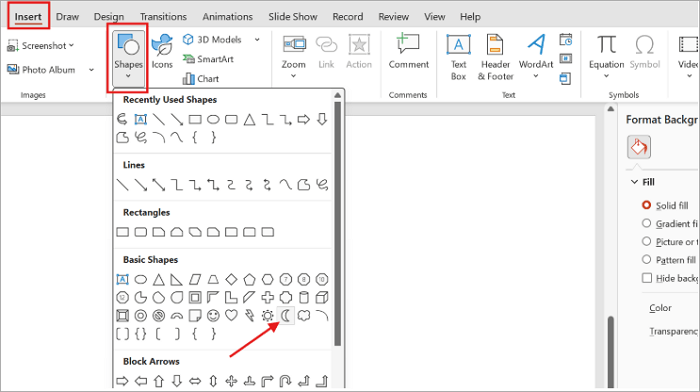Open the Insert ribbon tab
This screenshot has height=392, width=700.
click(28, 17)
